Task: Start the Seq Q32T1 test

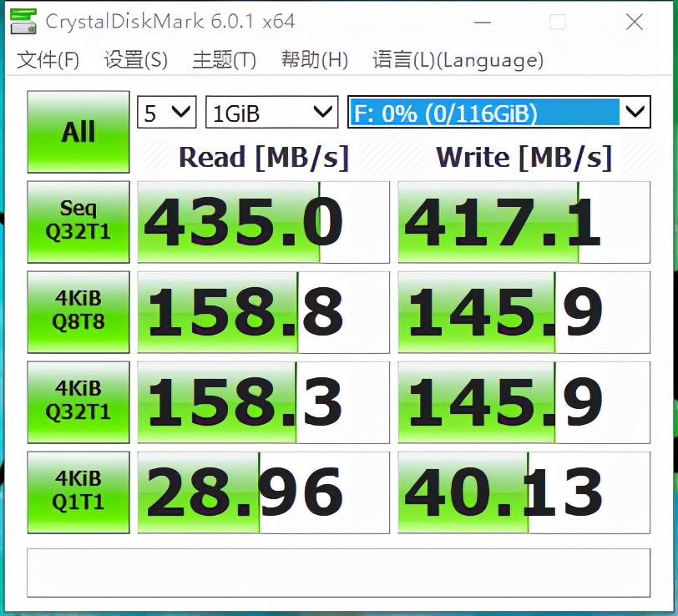Action: point(78,222)
